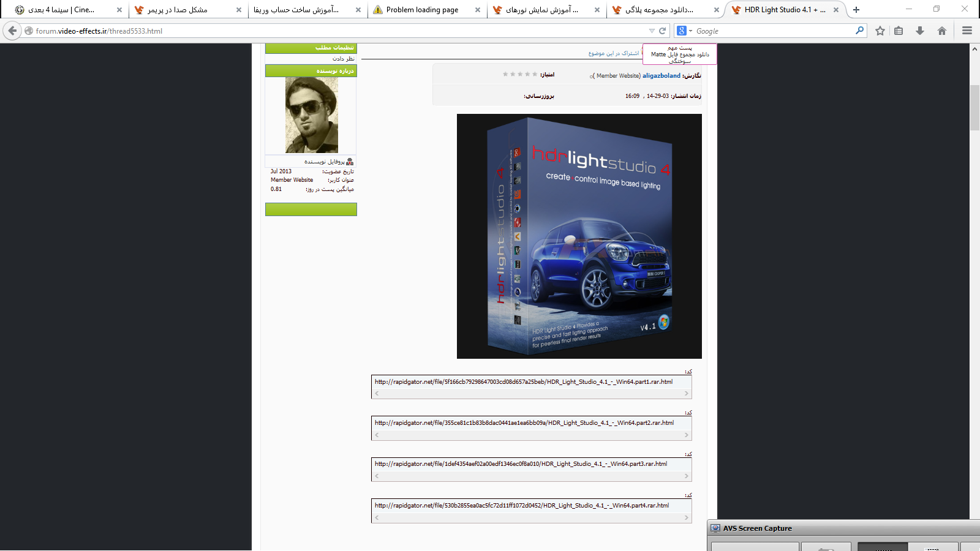Screen dimensions: 980x551
Task: Open the aligazboland author link
Action: 661,75
